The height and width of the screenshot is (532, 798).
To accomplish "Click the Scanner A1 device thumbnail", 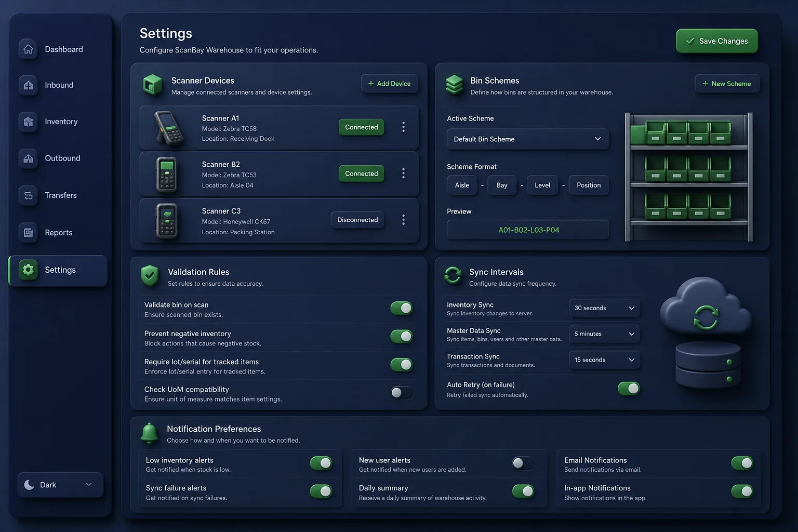I will pyautogui.click(x=168, y=128).
